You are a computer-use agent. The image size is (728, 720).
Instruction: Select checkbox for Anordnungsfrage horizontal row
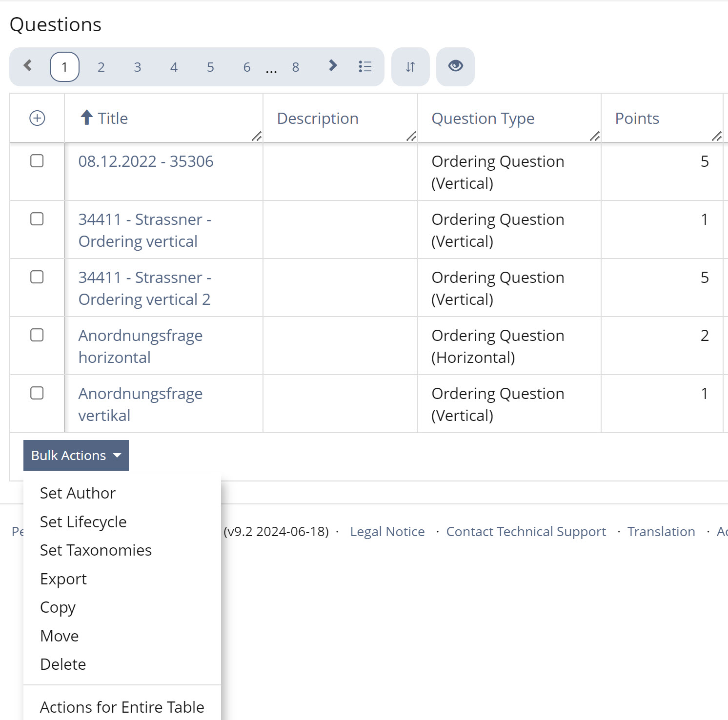pyautogui.click(x=37, y=335)
